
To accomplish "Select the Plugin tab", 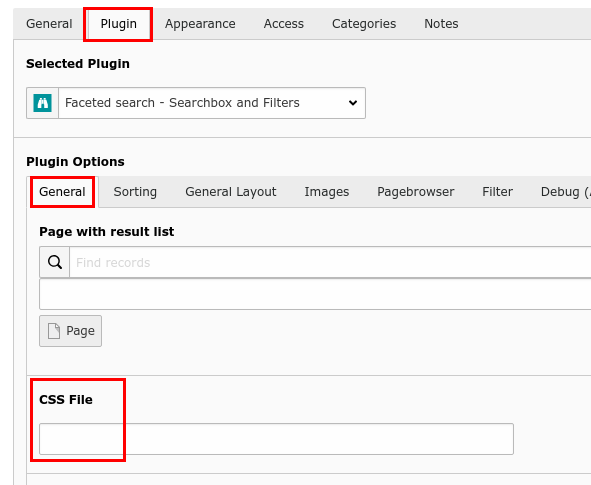I will coord(118,24).
